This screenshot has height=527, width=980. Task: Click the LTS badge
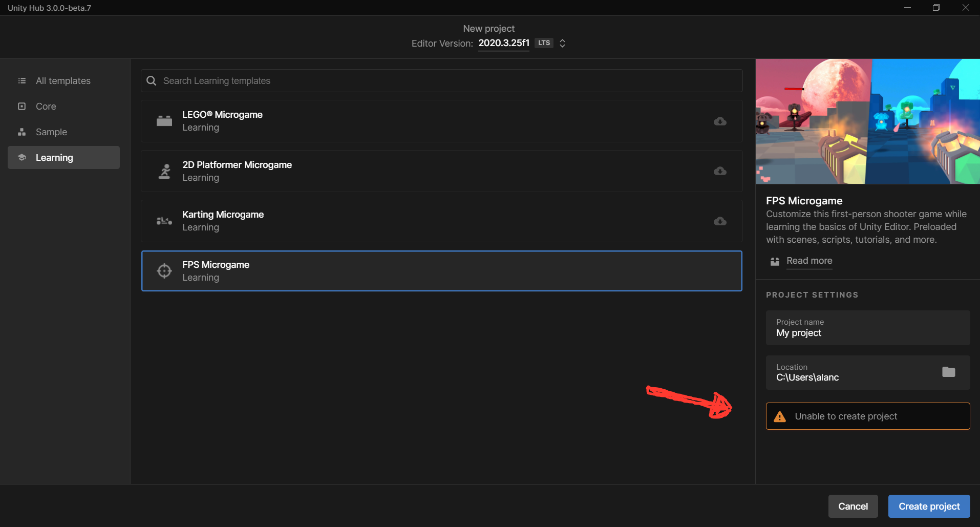[x=544, y=43]
